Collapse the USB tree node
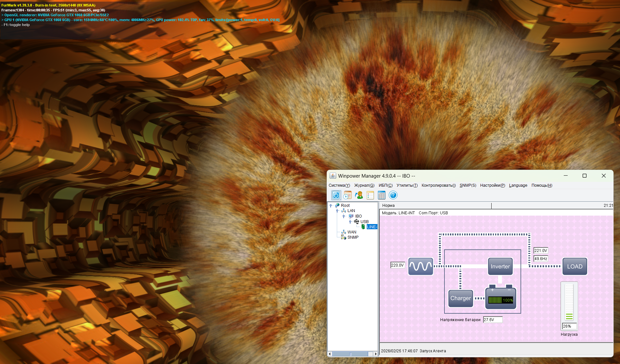Image resolution: width=620 pixels, height=364 pixels. pos(350,222)
